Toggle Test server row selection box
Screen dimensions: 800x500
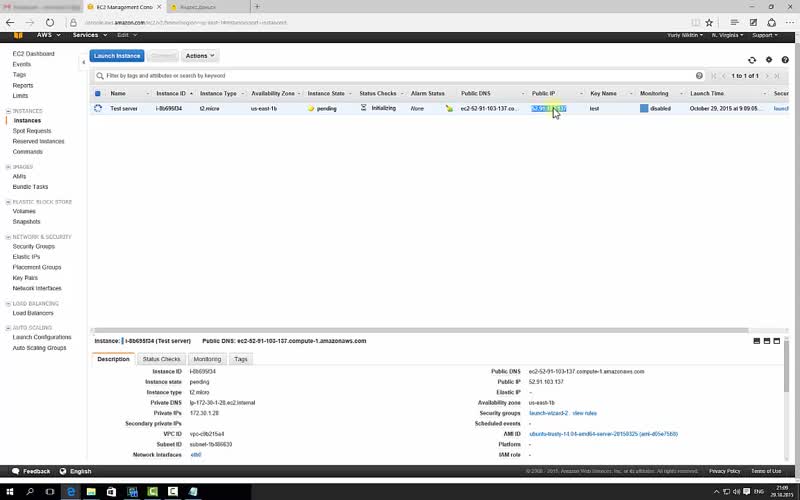click(98, 108)
